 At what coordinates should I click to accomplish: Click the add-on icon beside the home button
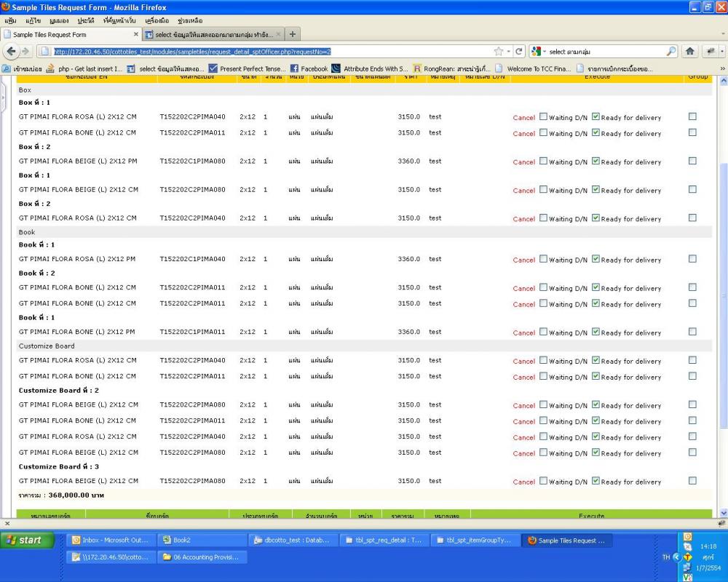tap(710, 52)
